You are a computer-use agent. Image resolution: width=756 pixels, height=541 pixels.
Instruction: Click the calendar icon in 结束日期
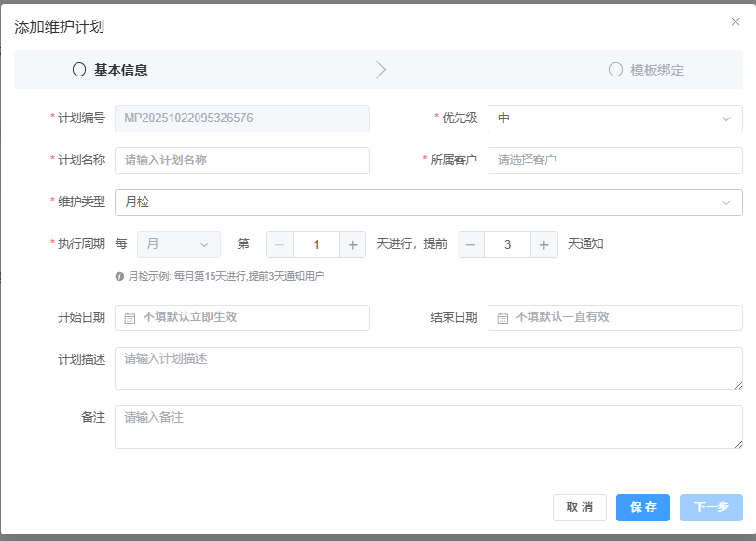click(x=502, y=318)
